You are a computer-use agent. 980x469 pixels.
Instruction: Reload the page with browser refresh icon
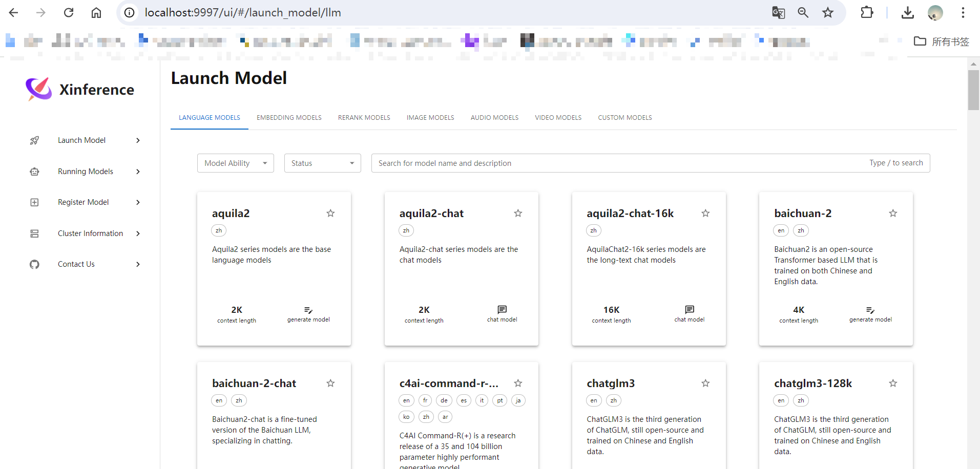point(69,13)
